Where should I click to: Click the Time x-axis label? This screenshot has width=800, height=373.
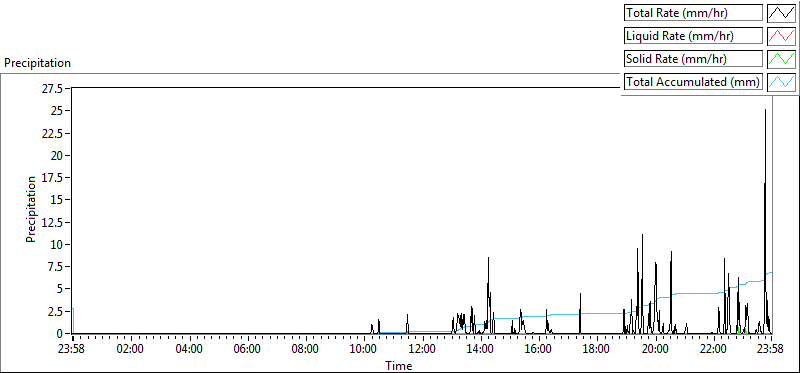coord(398,366)
